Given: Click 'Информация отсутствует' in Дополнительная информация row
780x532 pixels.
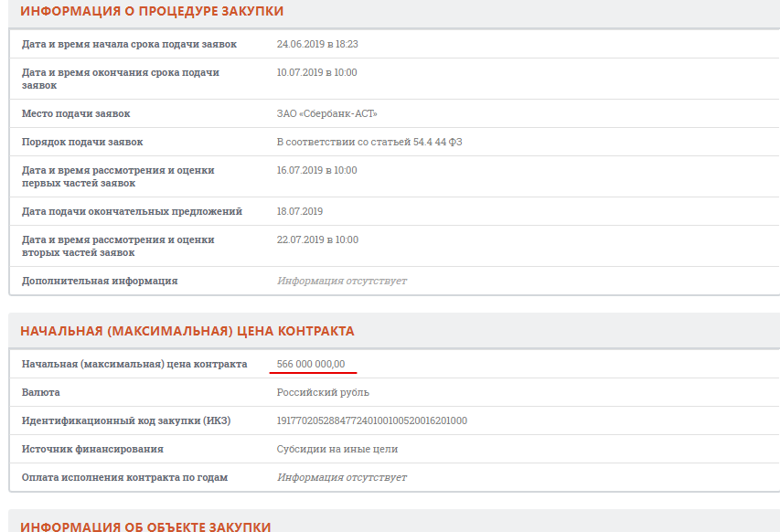Looking at the screenshot, I should [x=342, y=281].
